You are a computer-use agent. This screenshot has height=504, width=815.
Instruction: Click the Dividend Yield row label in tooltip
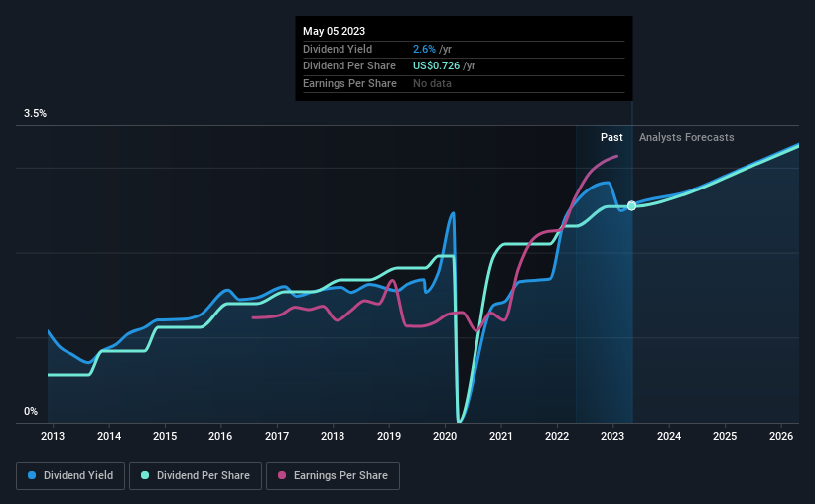click(x=338, y=49)
